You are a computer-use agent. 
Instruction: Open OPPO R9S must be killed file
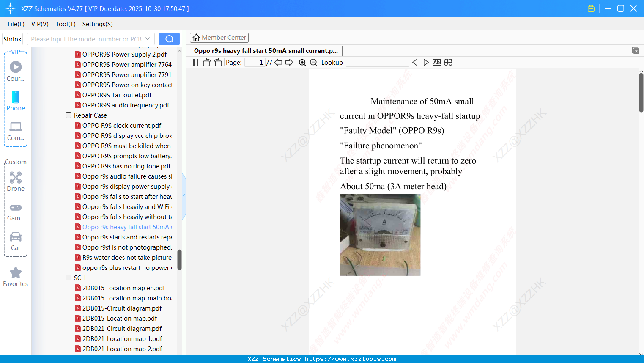point(123,146)
